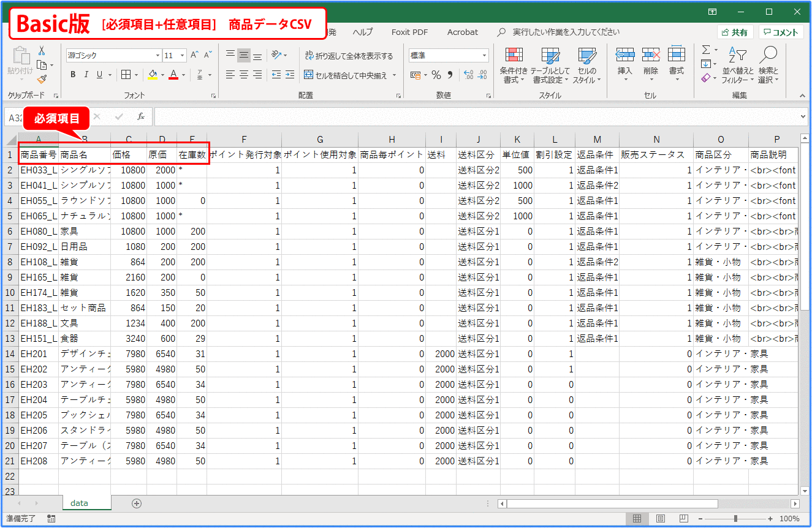Open the 游ゴシック font name dropdown
The width and height of the screenshot is (812, 528).
pos(114,55)
